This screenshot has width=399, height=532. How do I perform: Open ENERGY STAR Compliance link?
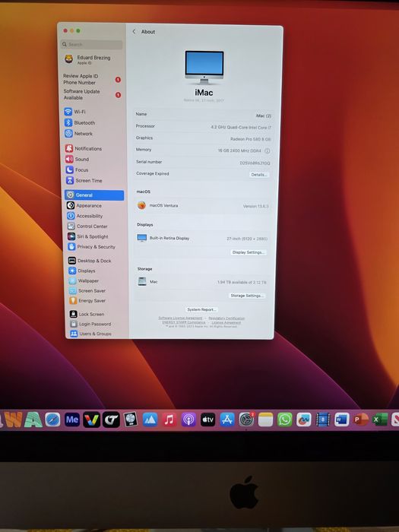184,322
